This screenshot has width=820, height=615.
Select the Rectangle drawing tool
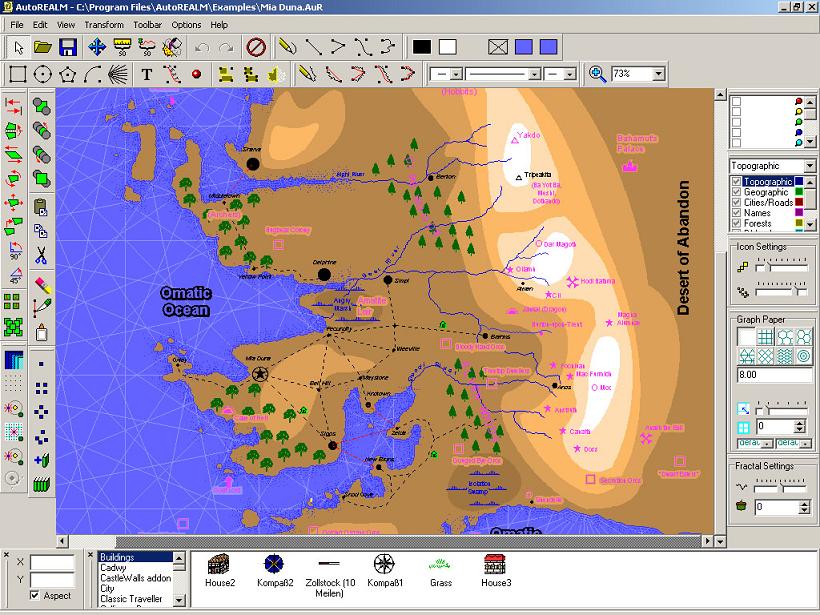point(17,74)
